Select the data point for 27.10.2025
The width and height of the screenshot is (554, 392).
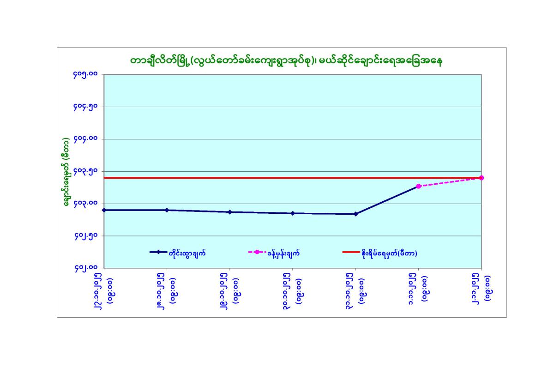click(x=104, y=210)
